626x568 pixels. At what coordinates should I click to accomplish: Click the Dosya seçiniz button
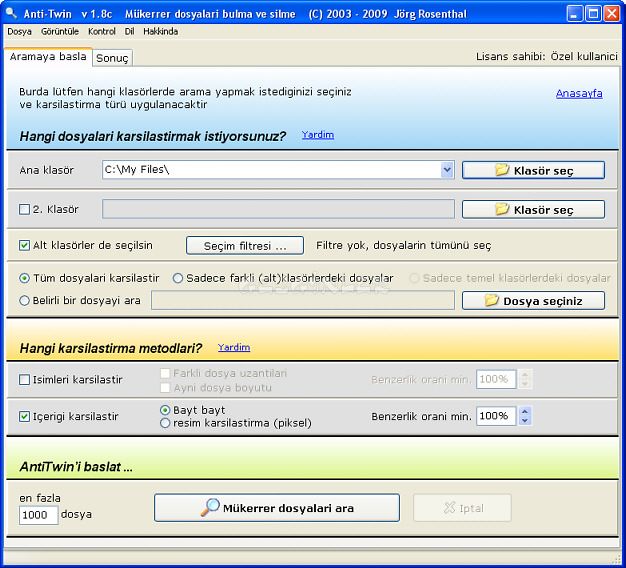[x=533, y=301]
